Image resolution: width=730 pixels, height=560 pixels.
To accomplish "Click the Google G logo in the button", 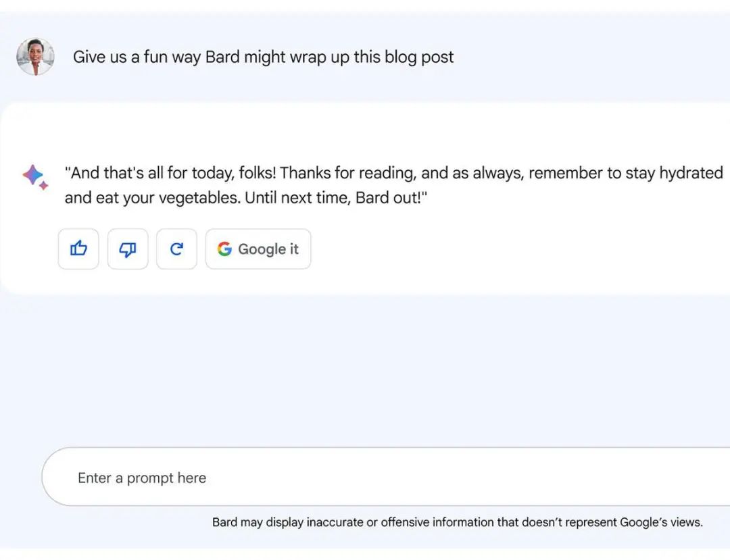I will point(224,249).
